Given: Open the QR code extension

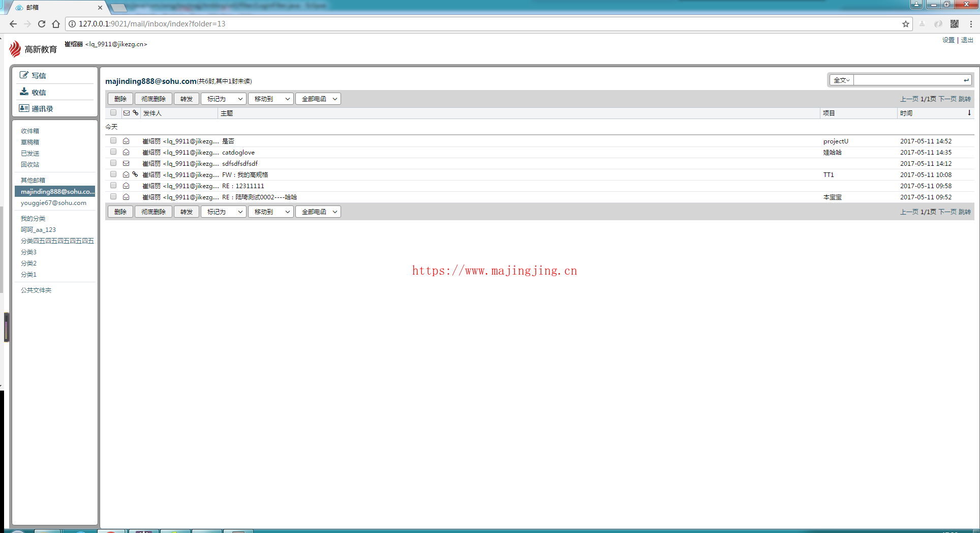Looking at the screenshot, I should pos(955,24).
